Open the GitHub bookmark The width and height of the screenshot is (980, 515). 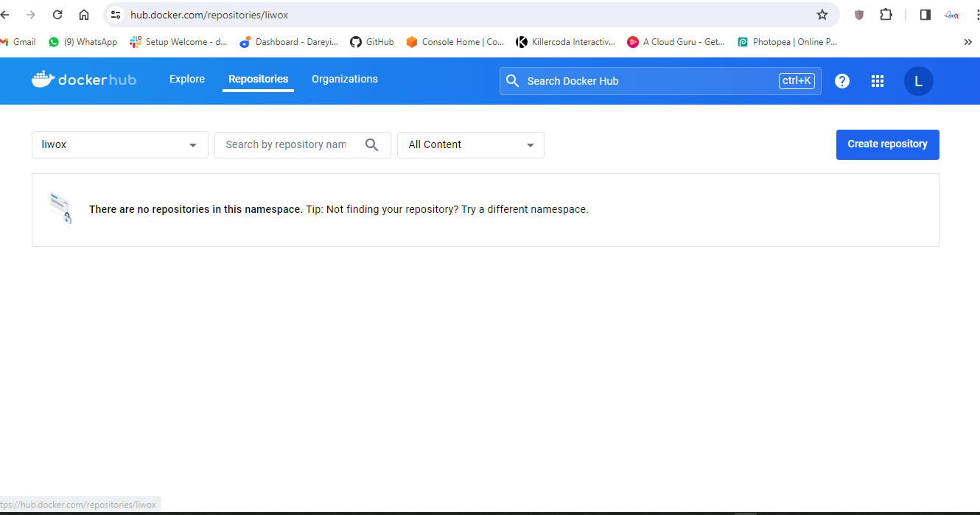[x=372, y=42]
